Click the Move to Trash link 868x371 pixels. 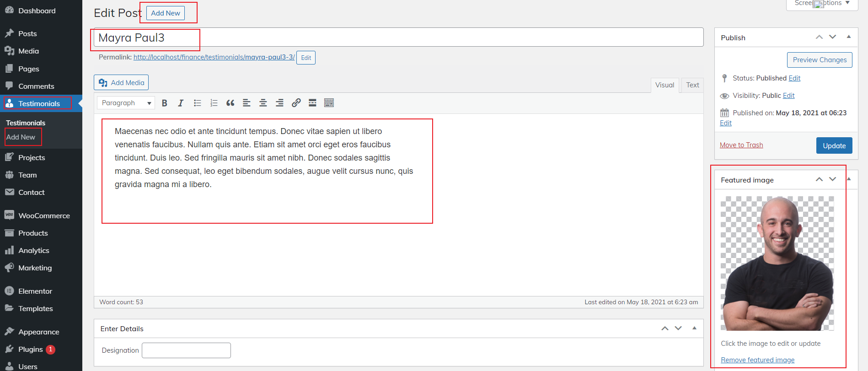[x=741, y=145]
